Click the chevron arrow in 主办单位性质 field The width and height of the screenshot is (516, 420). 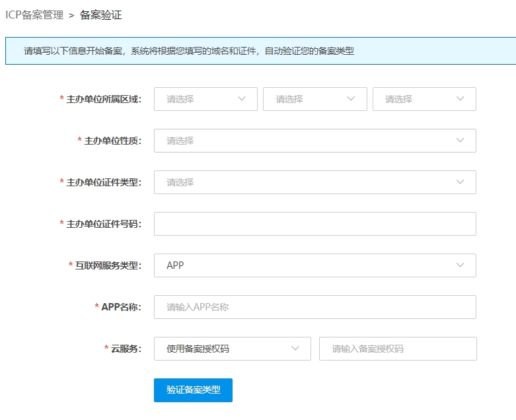pyautogui.click(x=461, y=141)
